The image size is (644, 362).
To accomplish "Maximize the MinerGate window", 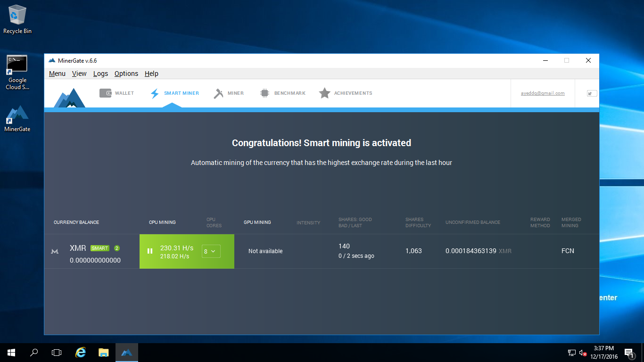I will click(567, 60).
